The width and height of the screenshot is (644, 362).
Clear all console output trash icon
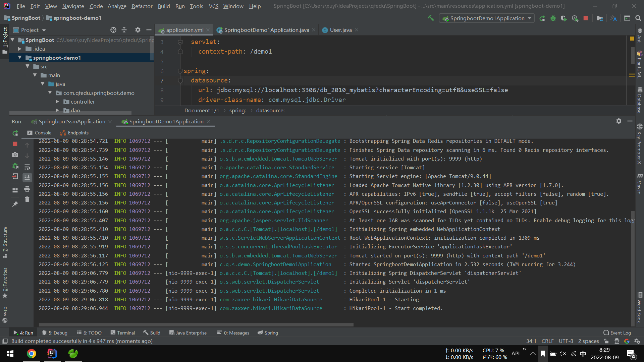[27, 199]
